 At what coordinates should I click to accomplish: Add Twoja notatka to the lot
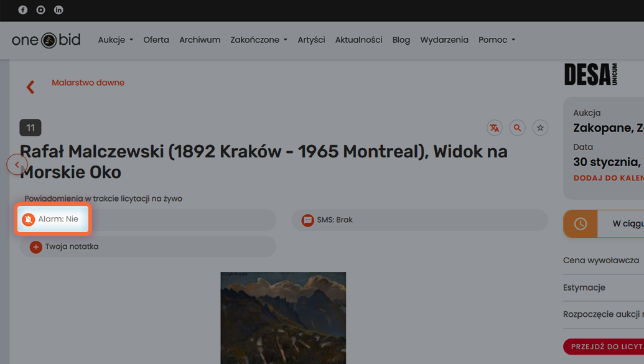(148, 246)
